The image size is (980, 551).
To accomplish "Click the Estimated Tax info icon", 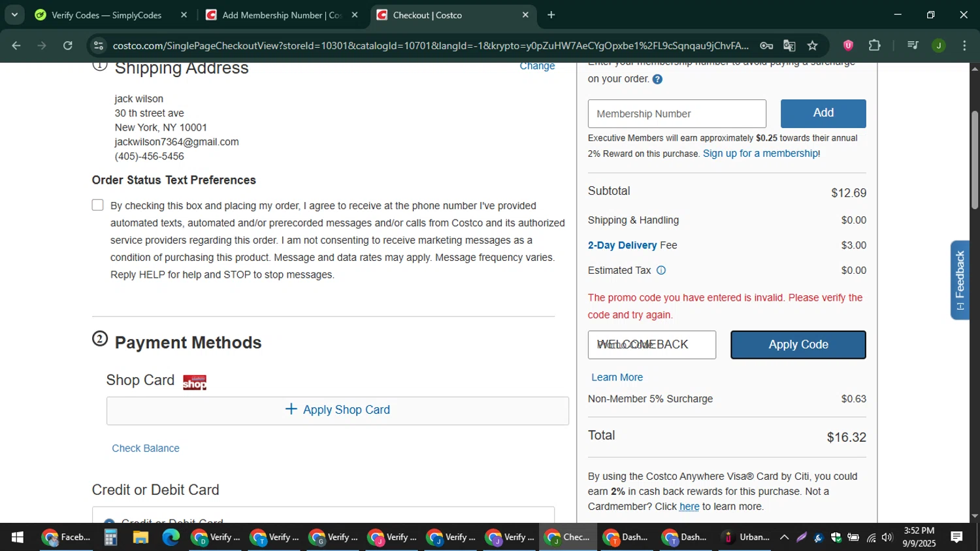I will tap(661, 270).
